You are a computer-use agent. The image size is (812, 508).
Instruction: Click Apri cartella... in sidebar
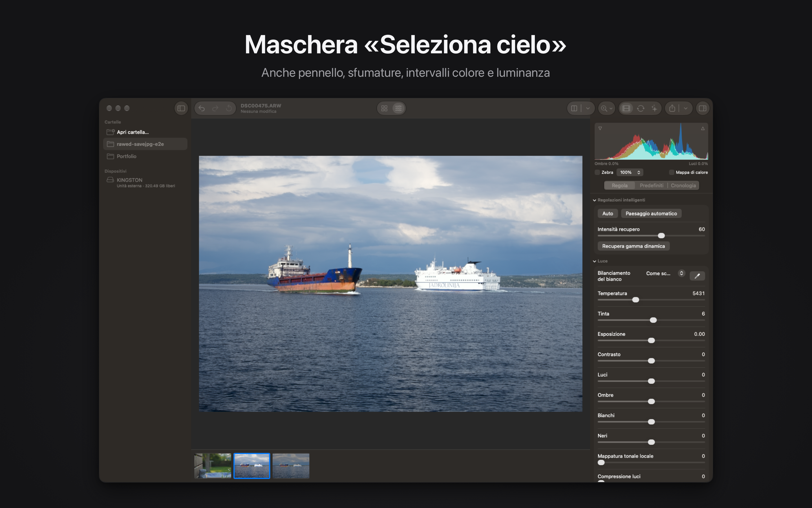coord(145,132)
